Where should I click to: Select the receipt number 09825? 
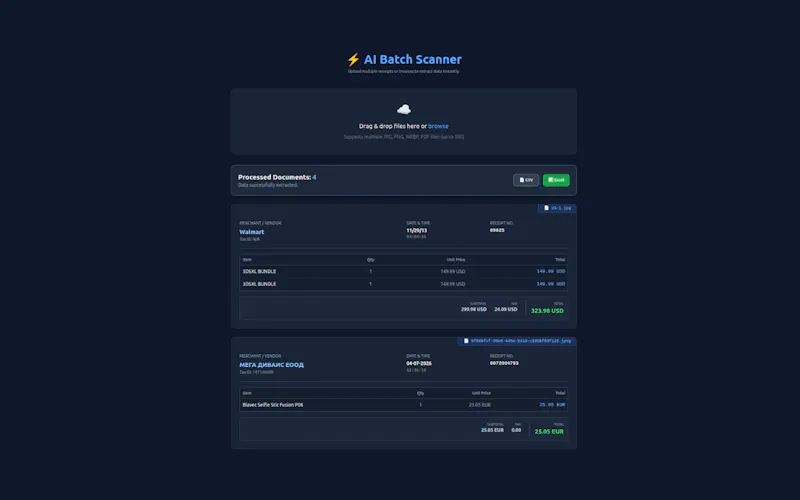497,230
